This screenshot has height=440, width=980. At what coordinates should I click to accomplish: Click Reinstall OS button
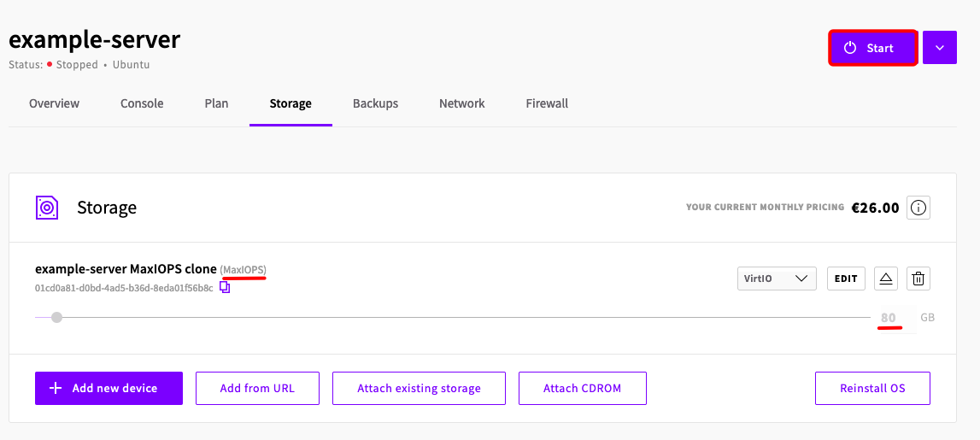coord(872,388)
